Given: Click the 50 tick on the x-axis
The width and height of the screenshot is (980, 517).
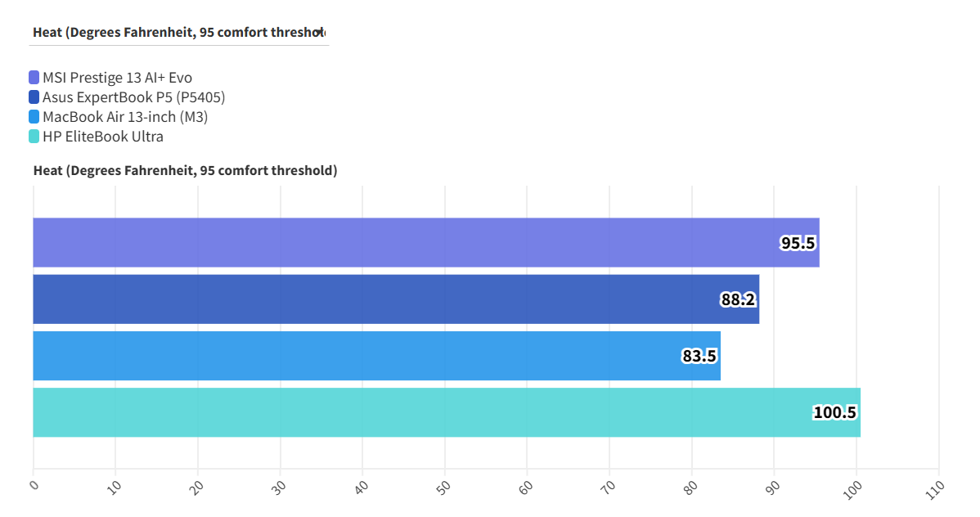Looking at the screenshot, I should click(x=443, y=487).
